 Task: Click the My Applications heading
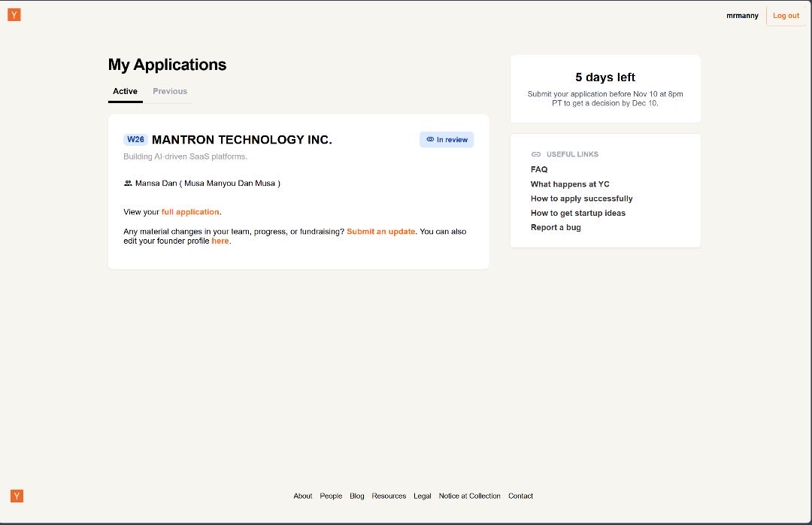167,65
